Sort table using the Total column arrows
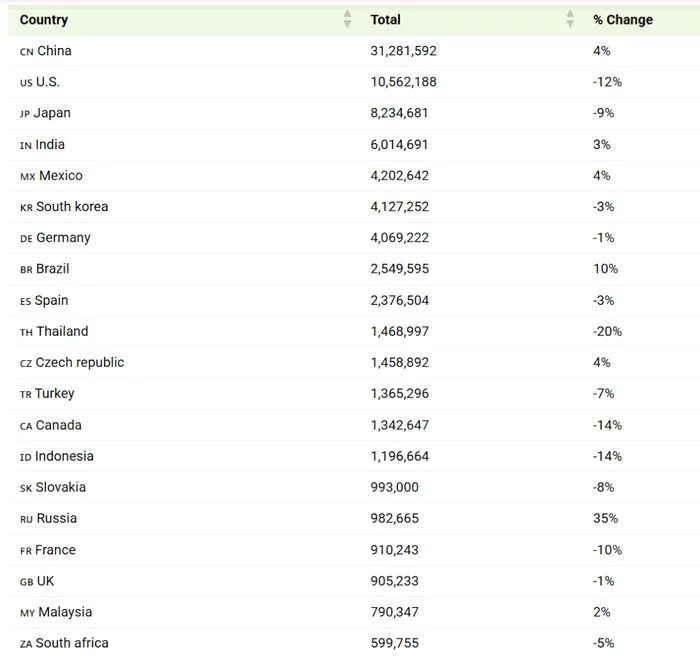The height and width of the screenshot is (659, 700). (570, 19)
